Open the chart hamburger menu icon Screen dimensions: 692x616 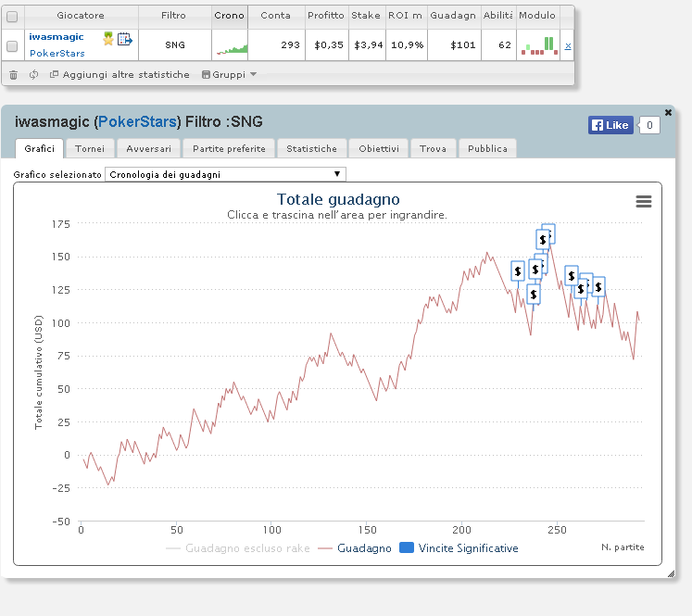(x=644, y=201)
